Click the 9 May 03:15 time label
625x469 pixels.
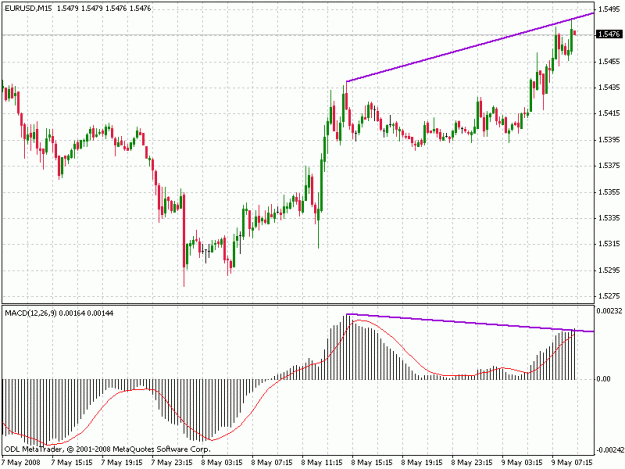tap(522, 463)
